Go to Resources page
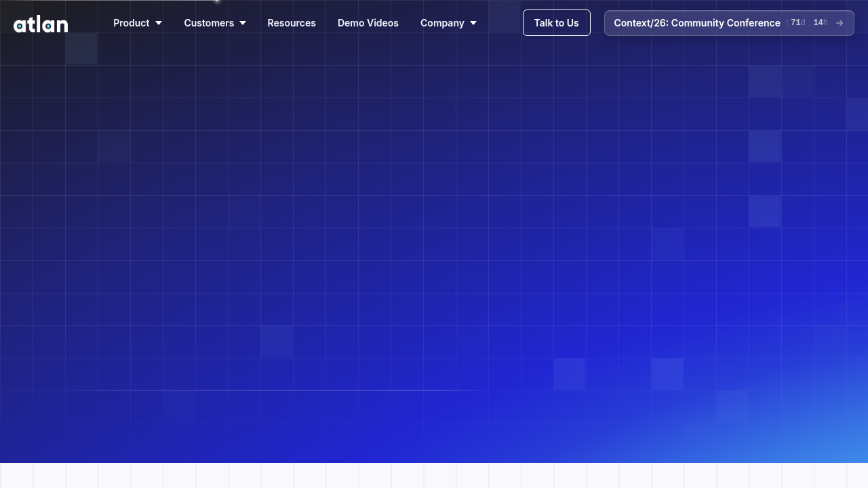The height and width of the screenshot is (488, 868). (x=292, y=23)
